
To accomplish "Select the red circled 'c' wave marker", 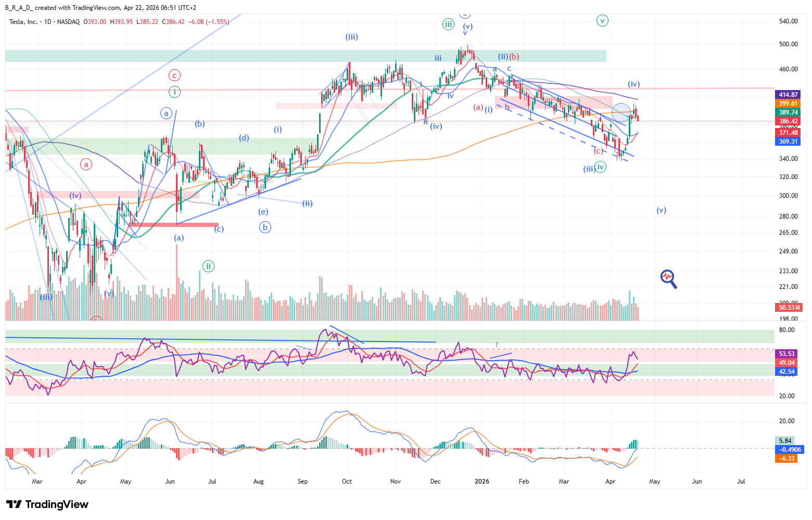I will pyautogui.click(x=174, y=75).
